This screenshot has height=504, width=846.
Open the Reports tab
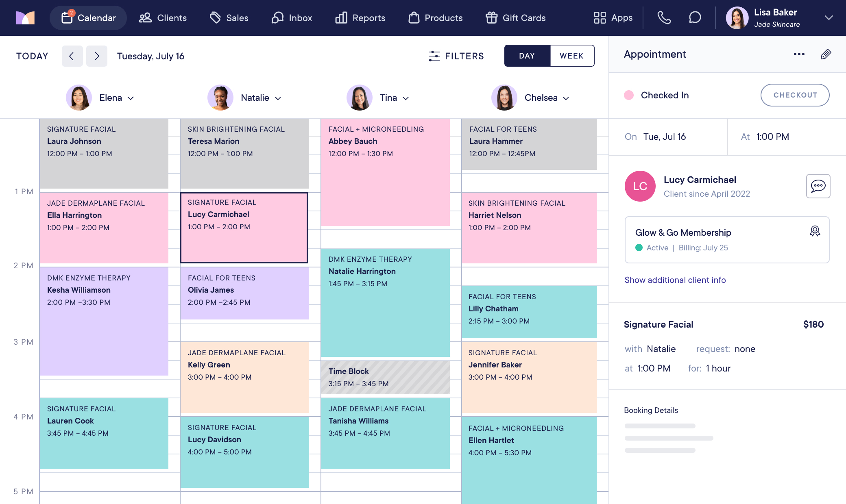coord(360,18)
